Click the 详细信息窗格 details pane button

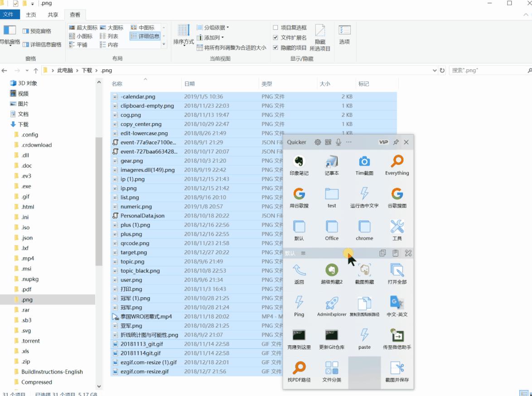point(42,44)
